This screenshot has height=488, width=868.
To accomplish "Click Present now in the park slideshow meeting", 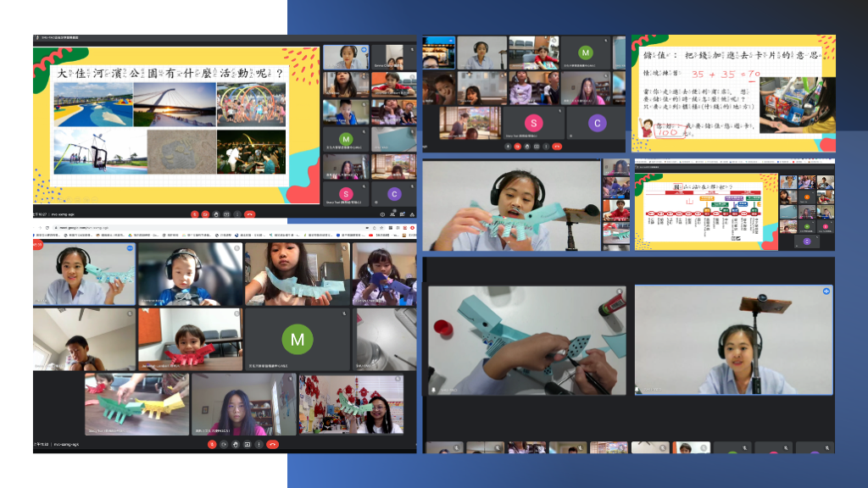I will [x=226, y=214].
